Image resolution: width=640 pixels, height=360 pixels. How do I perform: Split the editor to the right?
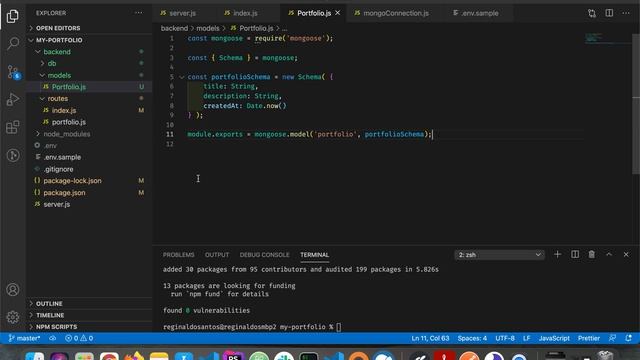pos(609,13)
